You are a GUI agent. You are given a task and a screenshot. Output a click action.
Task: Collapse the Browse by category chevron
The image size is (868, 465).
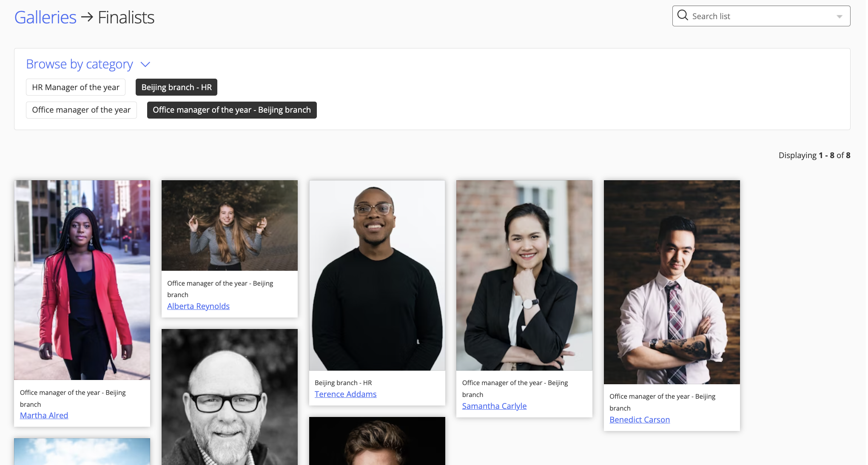coord(145,64)
